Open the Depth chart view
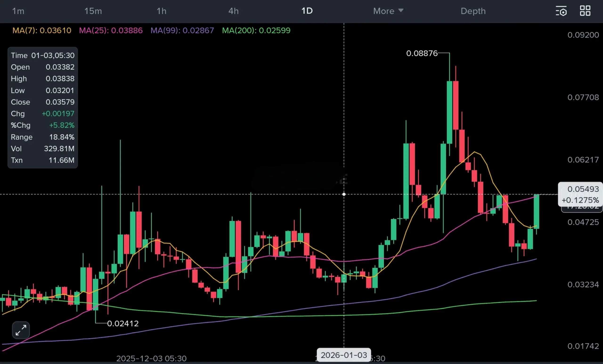603x364 pixels. [x=473, y=11]
